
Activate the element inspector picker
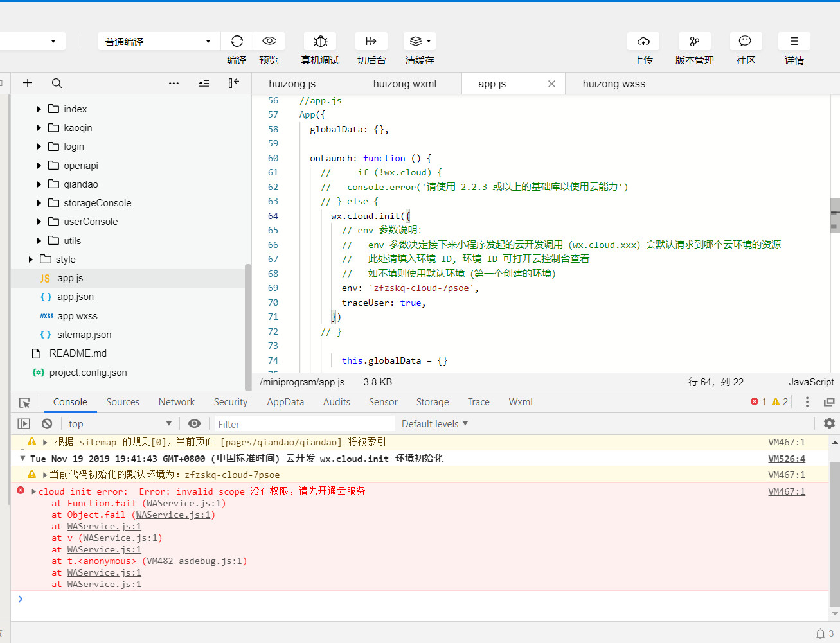(24, 402)
